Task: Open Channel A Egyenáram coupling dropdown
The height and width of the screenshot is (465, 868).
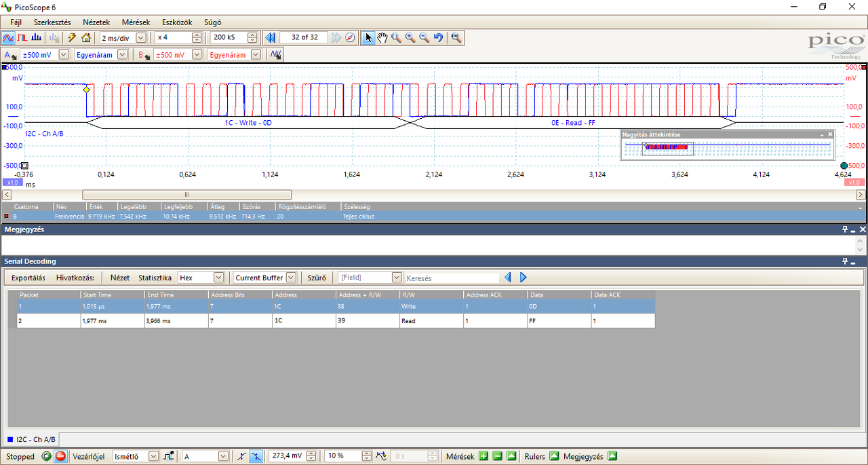Action: [122, 55]
